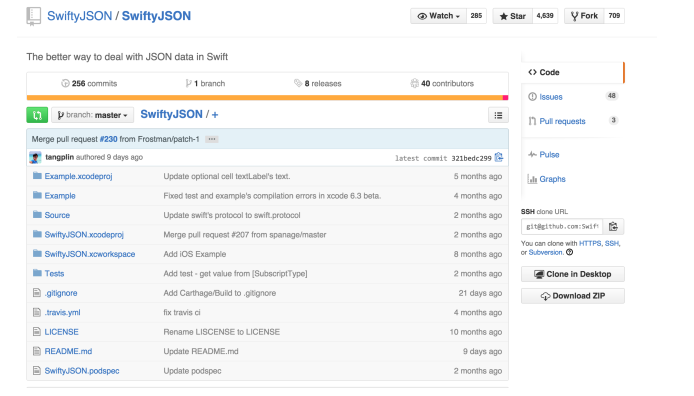
Task: Open the Code tab in sidebar
Action: 573,72
